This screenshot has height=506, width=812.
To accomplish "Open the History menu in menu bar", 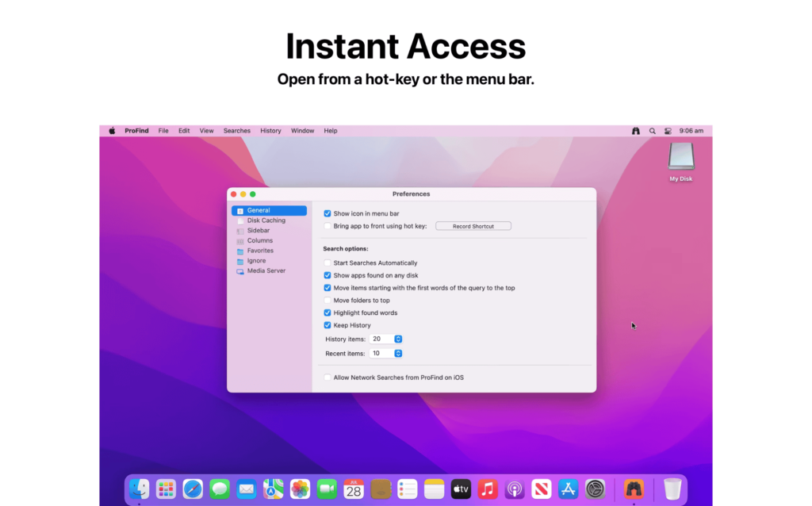I will (x=270, y=130).
